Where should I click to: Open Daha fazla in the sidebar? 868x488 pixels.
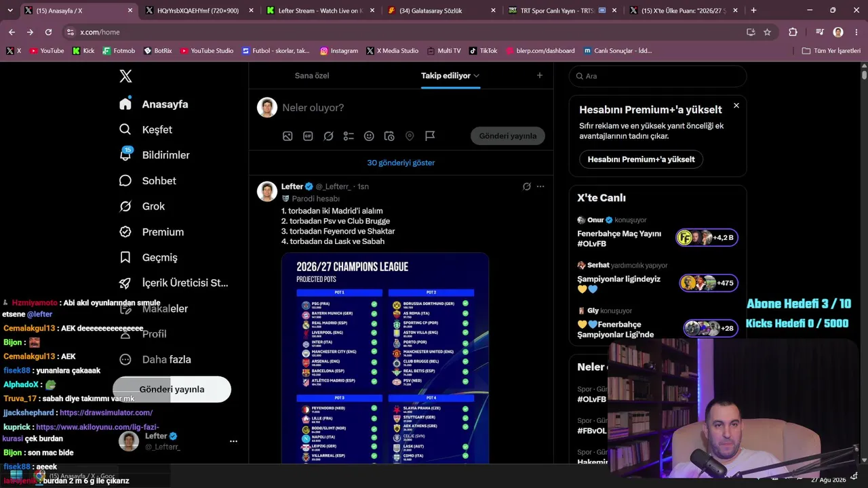(155, 359)
